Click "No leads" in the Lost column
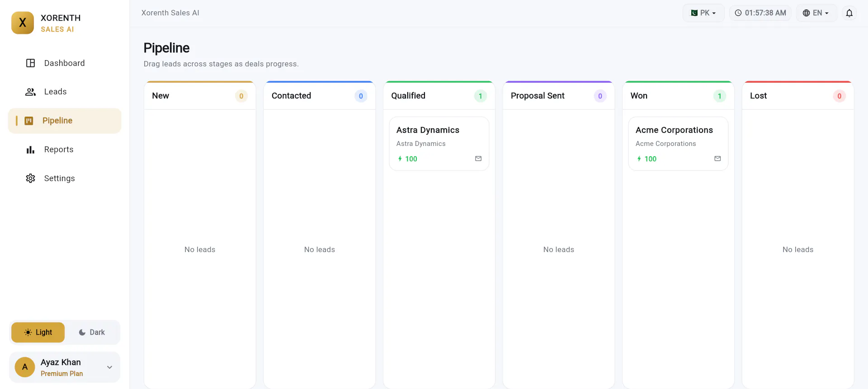The width and height of the screenshot is (868, 389). [x=798, y=249]
